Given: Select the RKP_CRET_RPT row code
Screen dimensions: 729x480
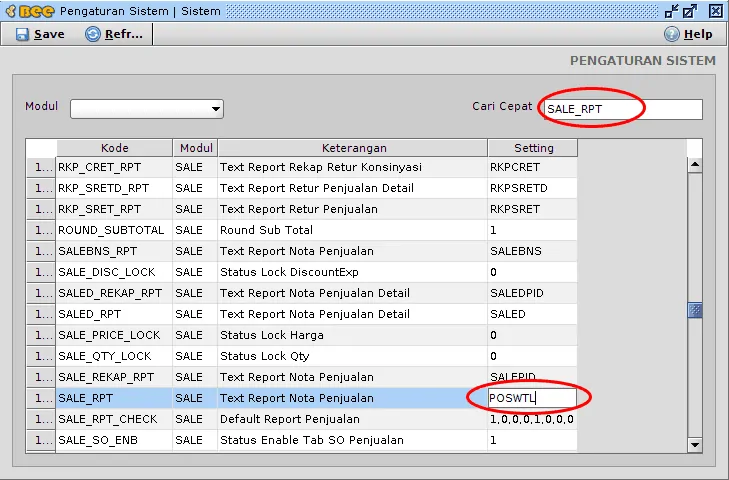Looking at the screenshot, I should click(x=114, y=167).
